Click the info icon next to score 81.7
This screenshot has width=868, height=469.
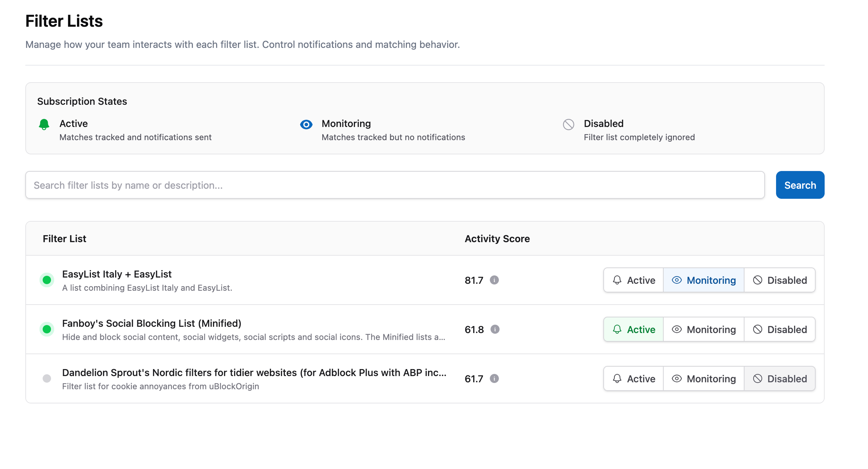494,281
